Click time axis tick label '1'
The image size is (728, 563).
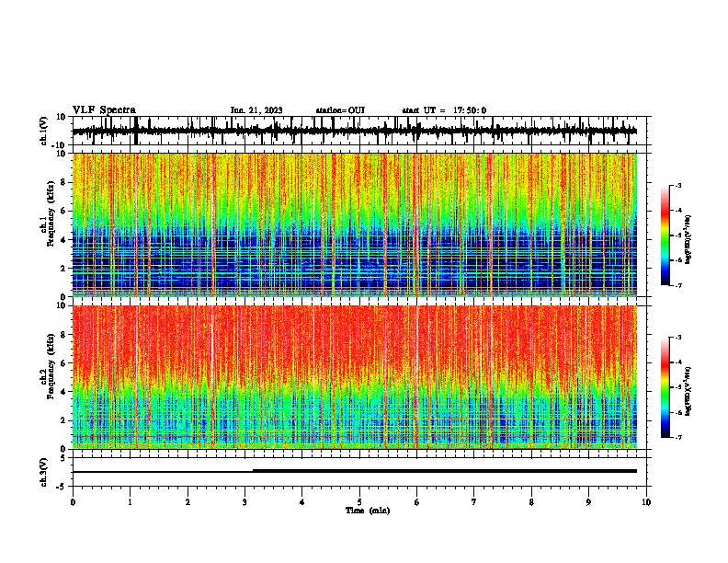click(131, 502)
